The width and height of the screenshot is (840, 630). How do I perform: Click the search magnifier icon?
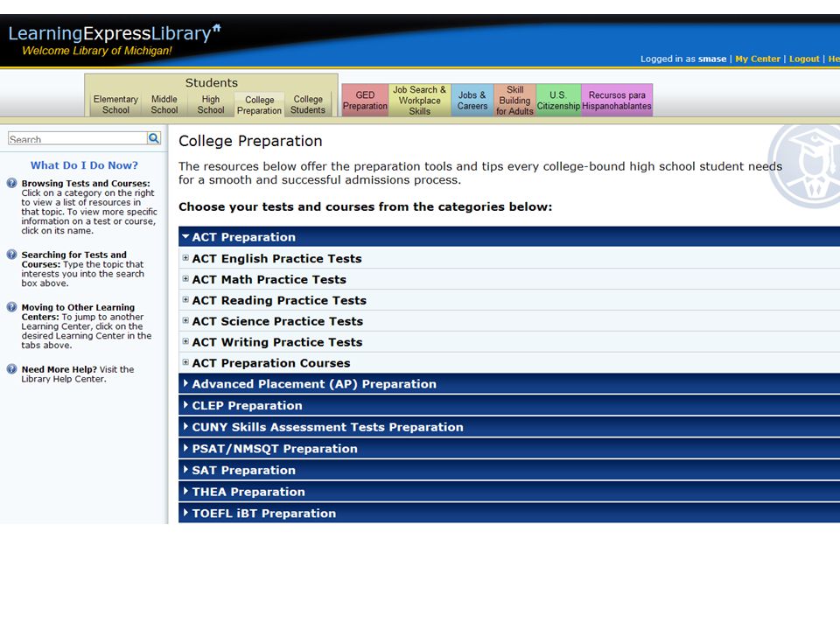pos(154,138)
